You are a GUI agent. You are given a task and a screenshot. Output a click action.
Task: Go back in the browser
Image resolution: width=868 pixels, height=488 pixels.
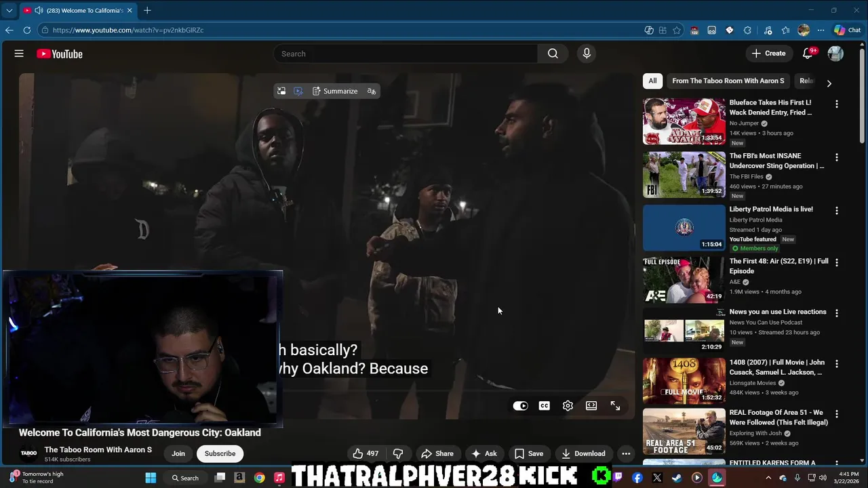pos(9,30)
